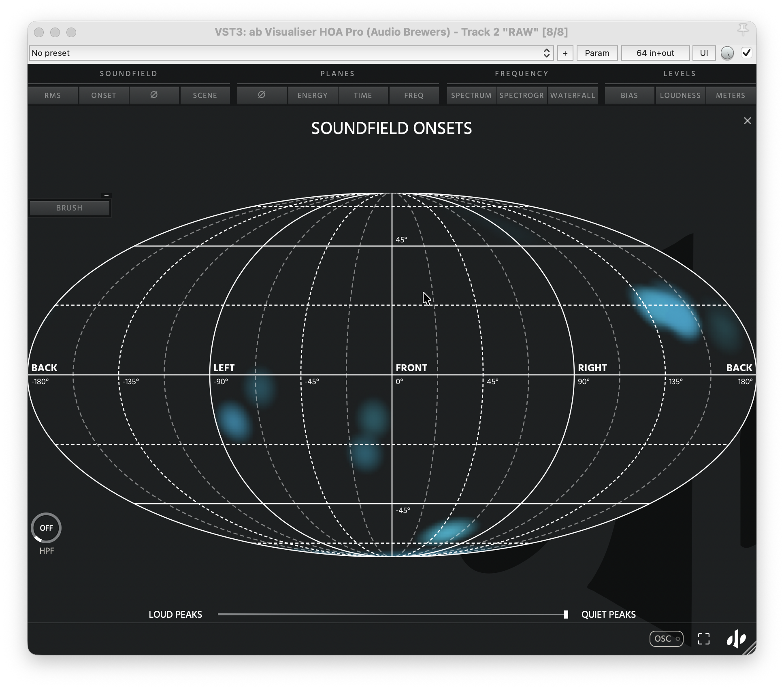Click the large blue onset blob near 135°
This screenshot has height=689, width=784.
click(x=667, y=312)
